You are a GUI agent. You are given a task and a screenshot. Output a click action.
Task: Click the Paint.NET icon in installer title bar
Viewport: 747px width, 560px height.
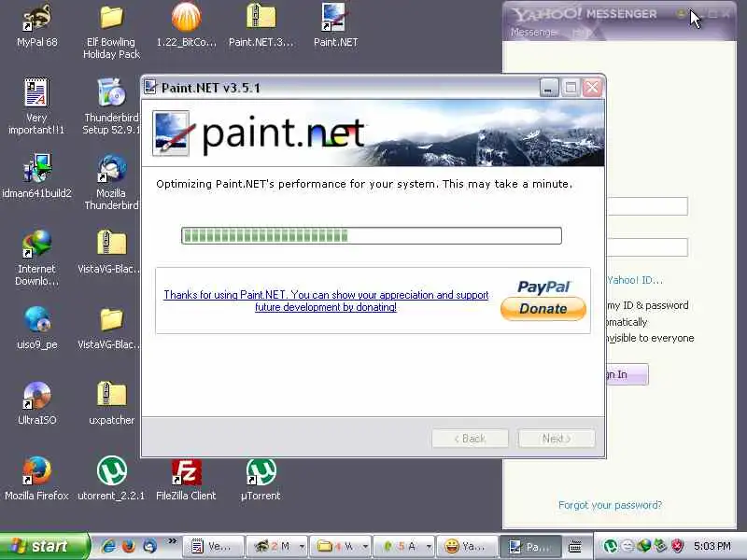coord(150,87)
